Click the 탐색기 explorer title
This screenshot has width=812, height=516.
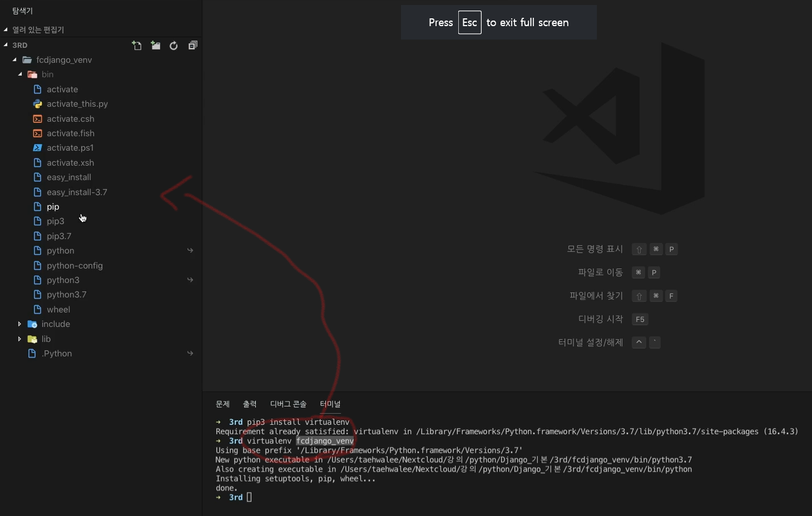tap(23, 11)
